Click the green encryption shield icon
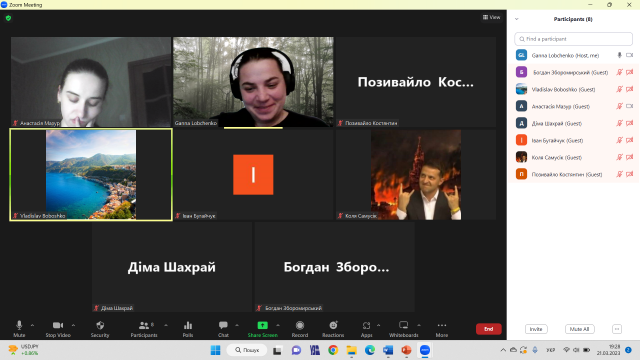 pos(9,18)
